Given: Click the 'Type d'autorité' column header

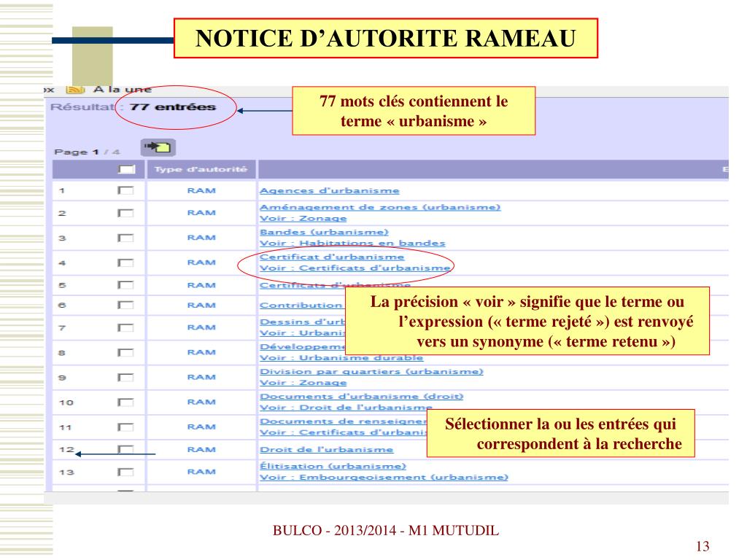Looking at the screenshot, I should (x=201, y=169).
